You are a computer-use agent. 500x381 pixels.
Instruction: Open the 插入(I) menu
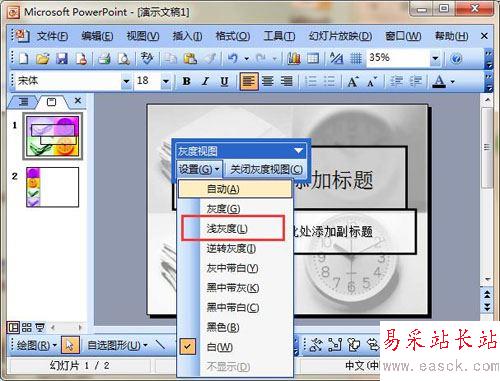187,36
